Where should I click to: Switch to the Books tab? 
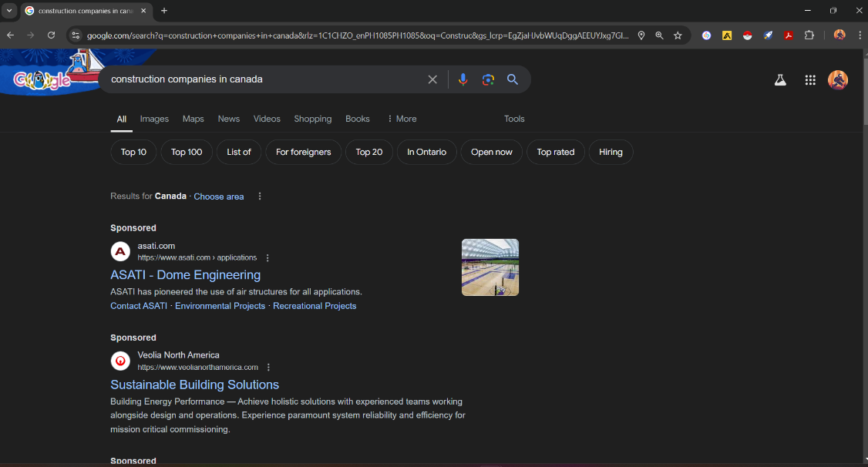tap(358, 119)
